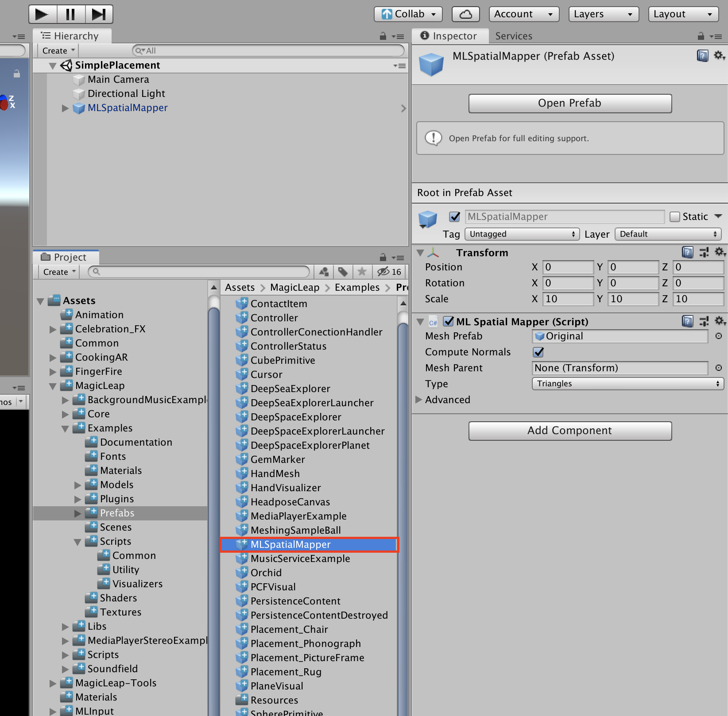Screen dimensions: 728x716
Task: Click the Scale Y field
Action: [633, 299]
